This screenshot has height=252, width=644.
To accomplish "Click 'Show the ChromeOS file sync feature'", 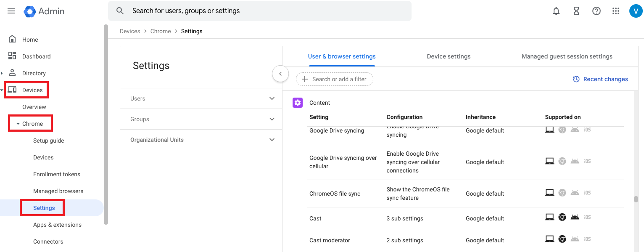I will (x=418, y=194).
